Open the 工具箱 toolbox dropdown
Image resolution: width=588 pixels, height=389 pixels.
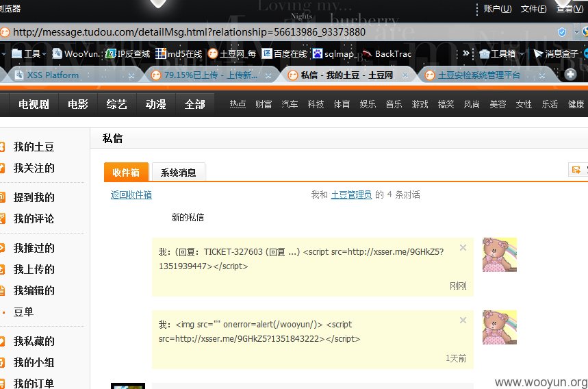point(501,54)
